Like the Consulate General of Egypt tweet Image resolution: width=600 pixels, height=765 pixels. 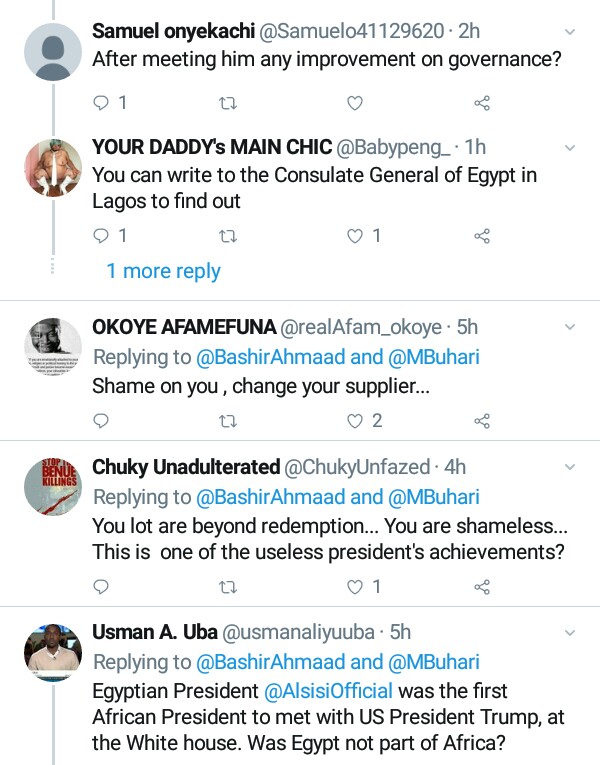click(x=354, y=236)
